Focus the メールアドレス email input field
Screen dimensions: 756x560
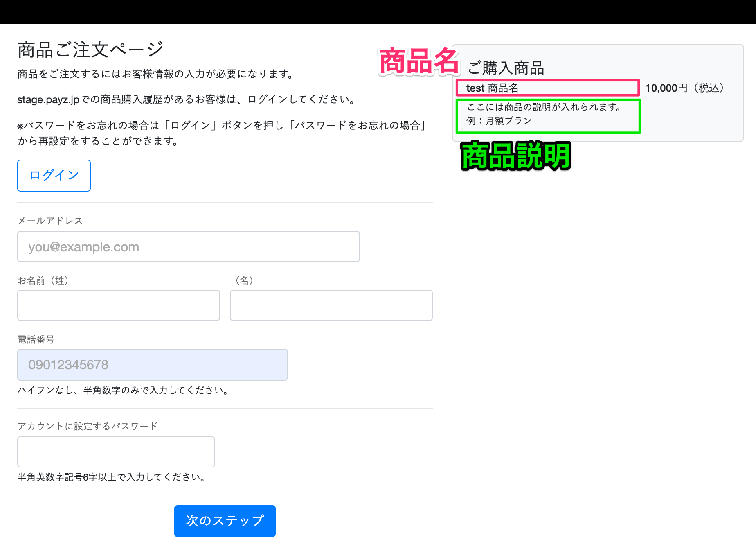coord(188,246)
